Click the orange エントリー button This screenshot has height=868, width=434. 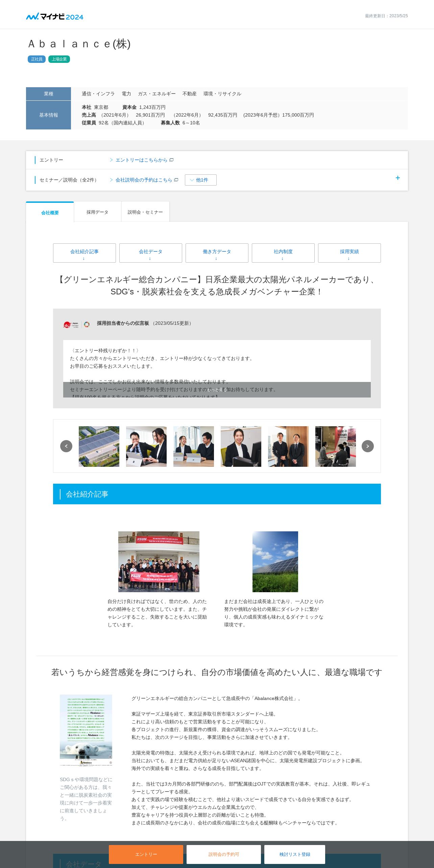[146, 854]
